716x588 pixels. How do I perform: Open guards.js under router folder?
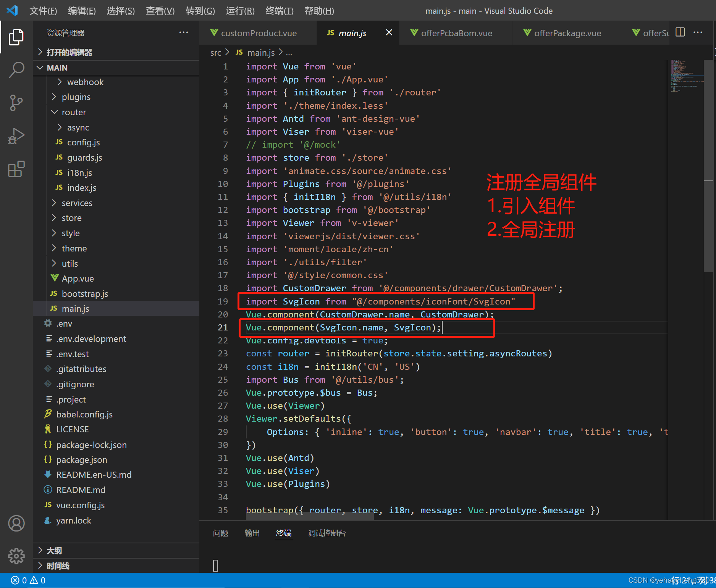(x=85, y=158)
